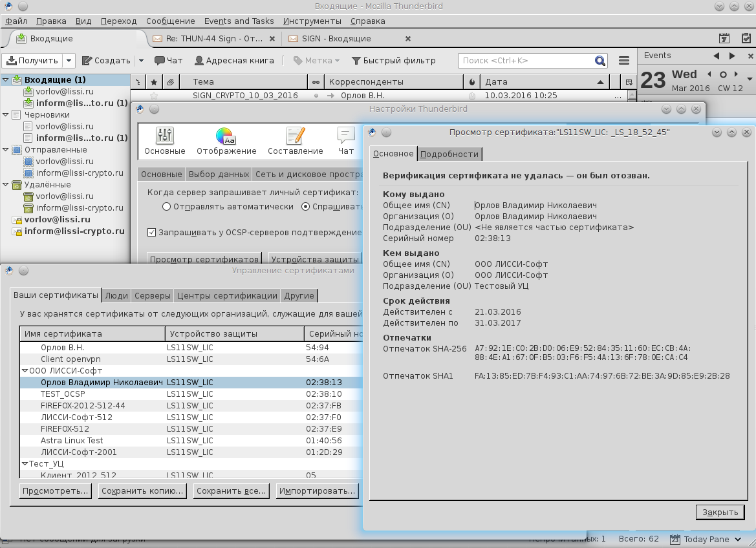Viewport: 756px width, 548px height.
Task: Open the Инструменты menu
Action: tap(312, 21)
